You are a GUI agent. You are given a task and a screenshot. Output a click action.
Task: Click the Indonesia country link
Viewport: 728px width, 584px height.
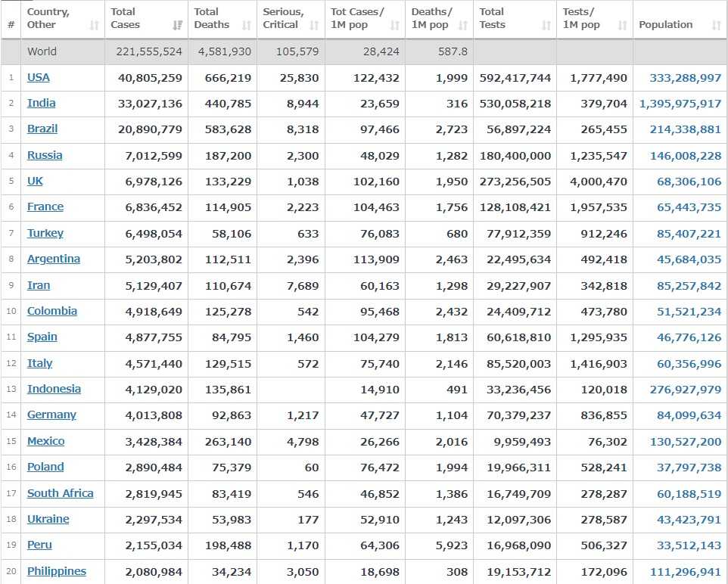54,389
